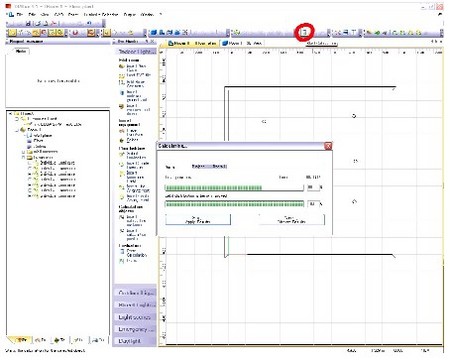Expand the Street Lighting section in the Guide
The width and height of the screenshot is (450, 364).
pyautogui.click(x=136, y=305)
